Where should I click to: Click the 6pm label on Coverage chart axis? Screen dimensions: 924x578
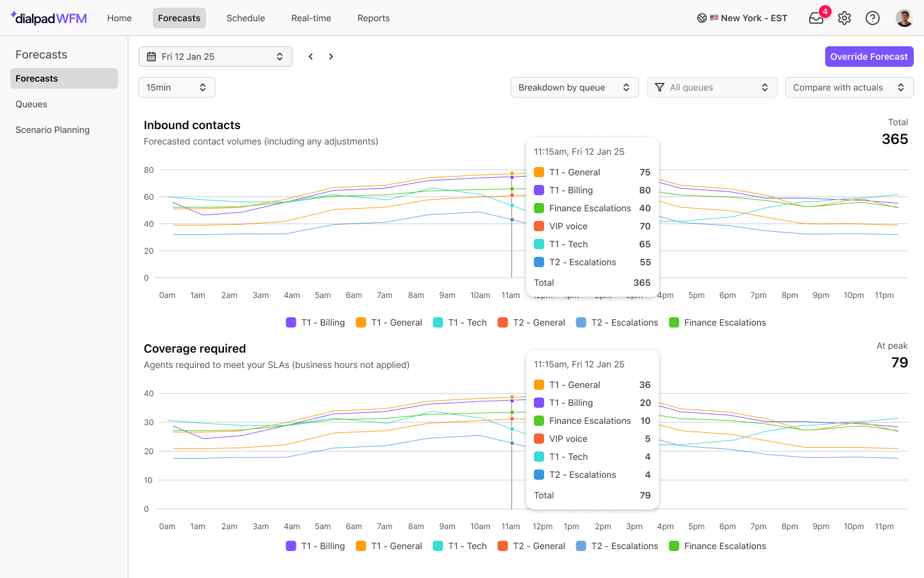pyautogui.click(x=728, y=527)
